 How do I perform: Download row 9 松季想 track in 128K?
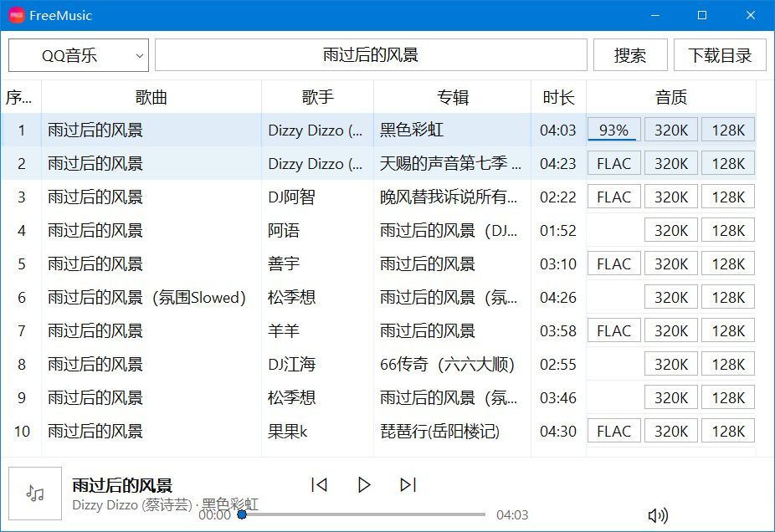[728, 397]
